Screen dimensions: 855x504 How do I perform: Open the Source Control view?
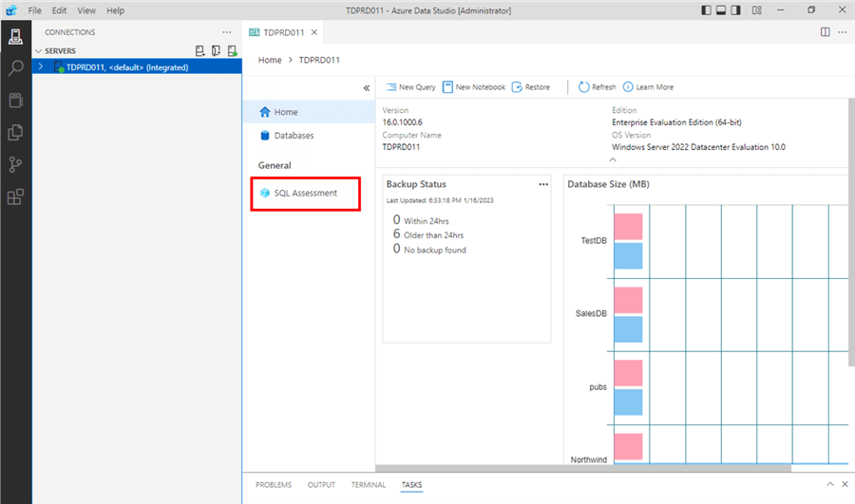coord(15,164)
